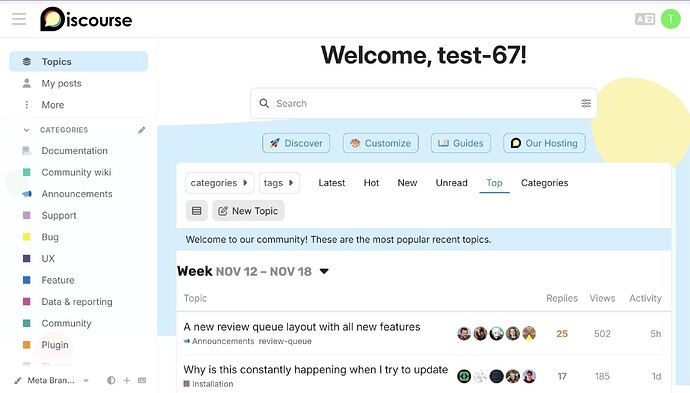Open the language translation icon in header
690x393 pixels.
pyautogui.click(x=645, y=19)
